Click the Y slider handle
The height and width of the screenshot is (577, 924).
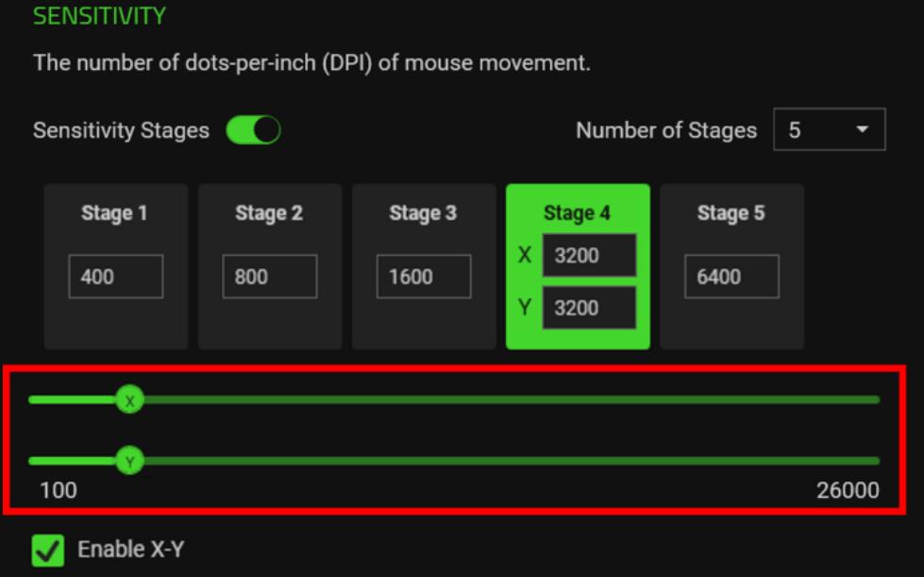[x=129, y=461]
